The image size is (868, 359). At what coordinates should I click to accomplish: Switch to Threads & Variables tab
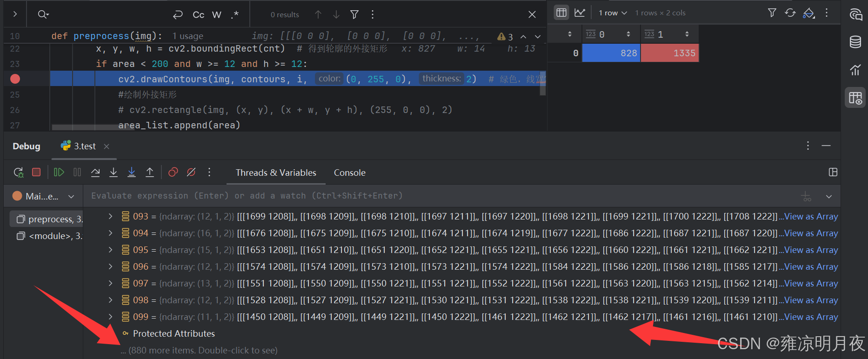pos(276,173)
